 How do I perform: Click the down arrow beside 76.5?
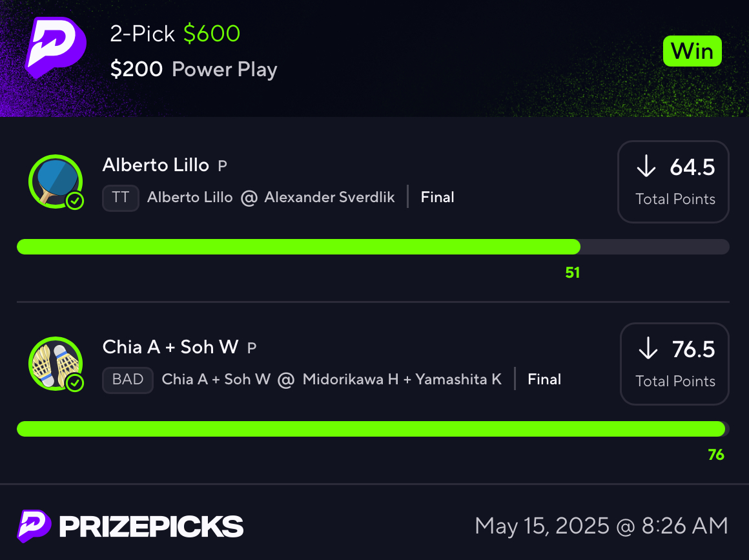648,348
